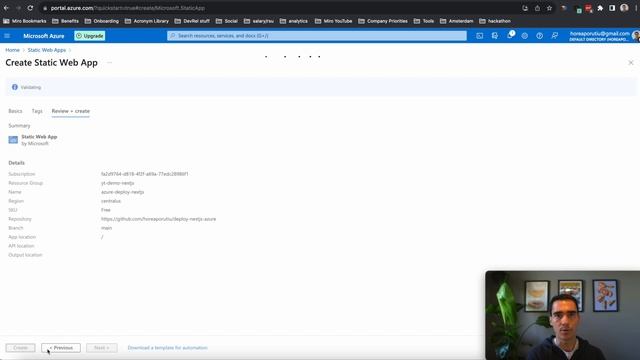The width and height of the screenshot is (640, 360).
Task: Open browser profile avatar
Action: point(624,8)
